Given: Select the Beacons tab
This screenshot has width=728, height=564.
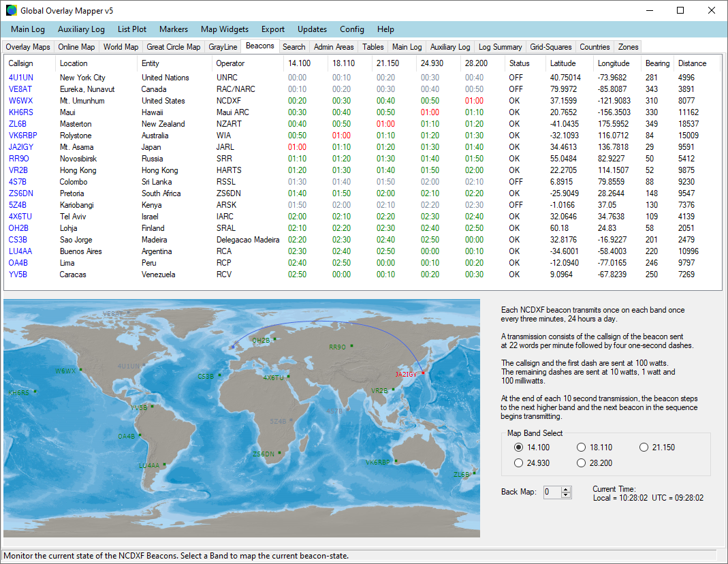Looking at the screenshot, I should tap(260, 46).
